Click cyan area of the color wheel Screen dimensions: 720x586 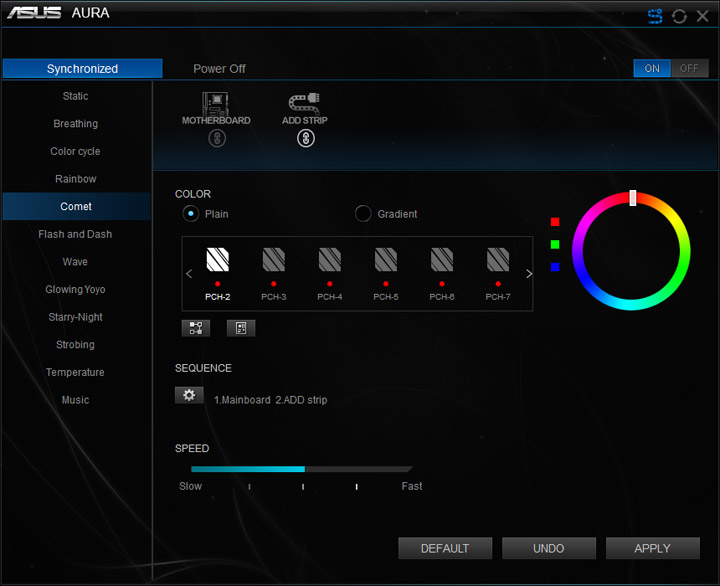point(631,304)
